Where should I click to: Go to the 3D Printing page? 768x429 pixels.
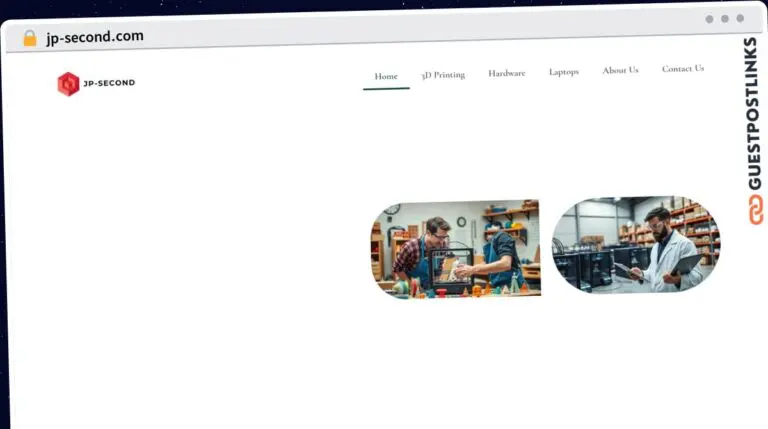point(443,75)
